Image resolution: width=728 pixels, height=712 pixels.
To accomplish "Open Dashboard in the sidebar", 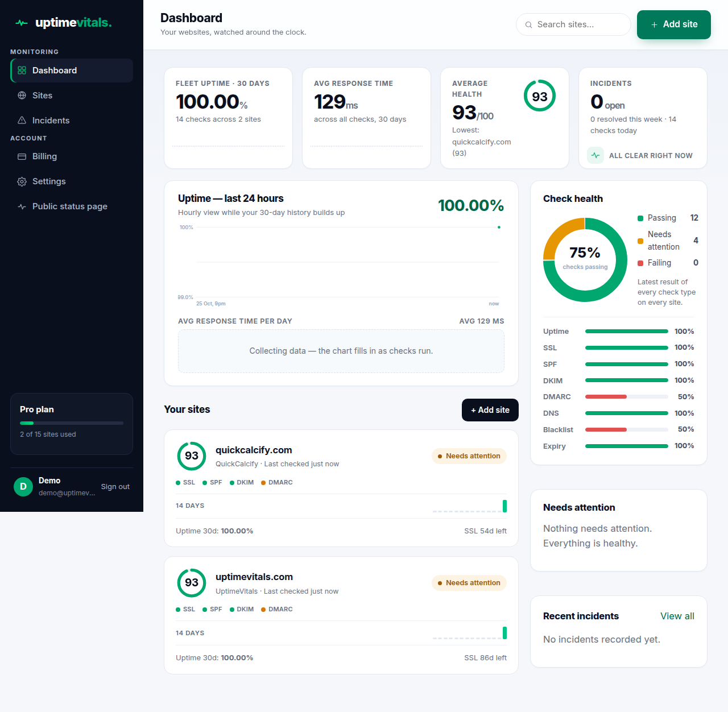I will (72, 71).
